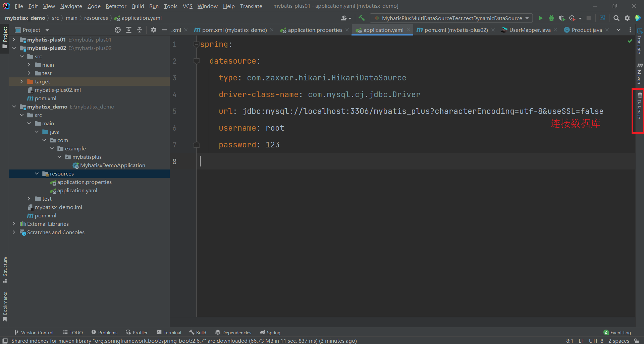Open the Maven tool window
Screen dimensions: 644x344
(x=639, y=73)
